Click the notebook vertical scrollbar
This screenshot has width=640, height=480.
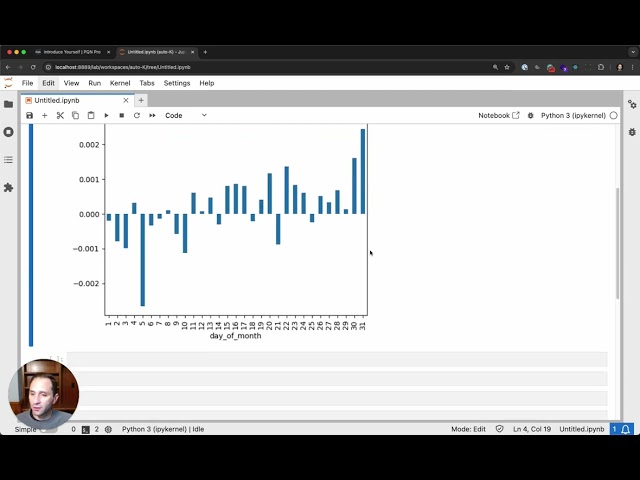click(x=618, y=243)
